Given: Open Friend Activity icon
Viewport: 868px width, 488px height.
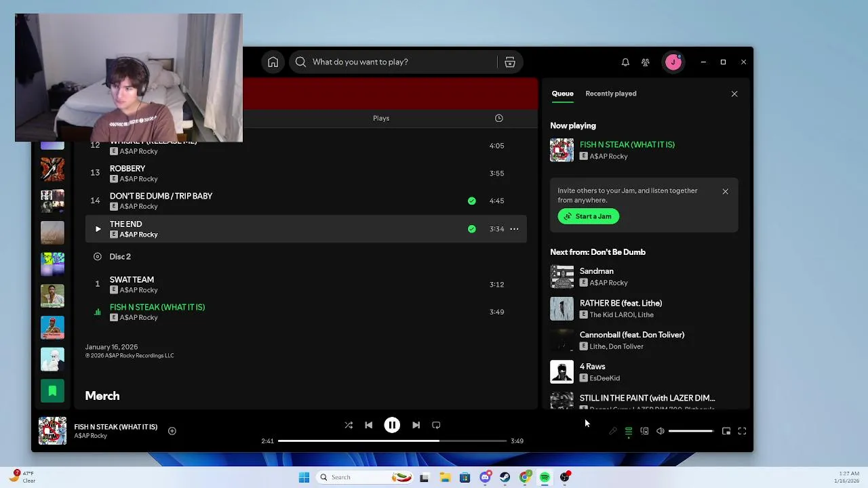Looking at the screenshot, I should pyautogui.click(x=646, y=62).
